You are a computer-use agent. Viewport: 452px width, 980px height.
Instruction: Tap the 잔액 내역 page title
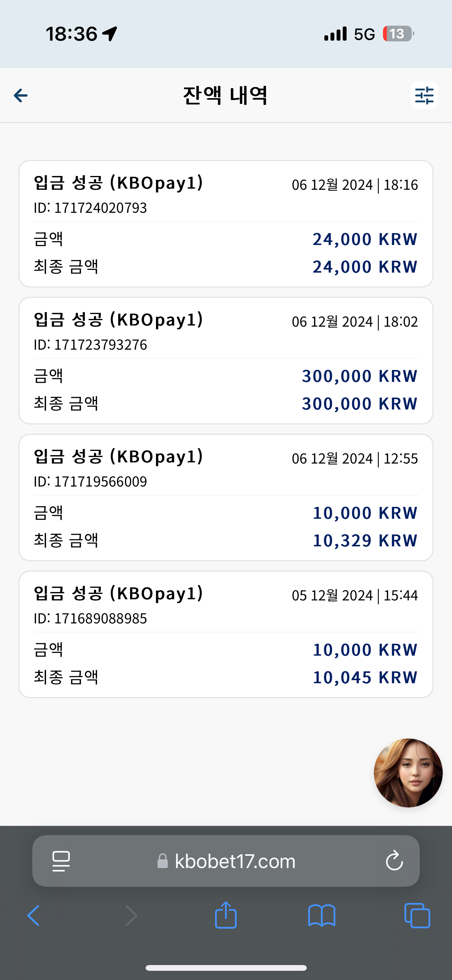[225, 95]
